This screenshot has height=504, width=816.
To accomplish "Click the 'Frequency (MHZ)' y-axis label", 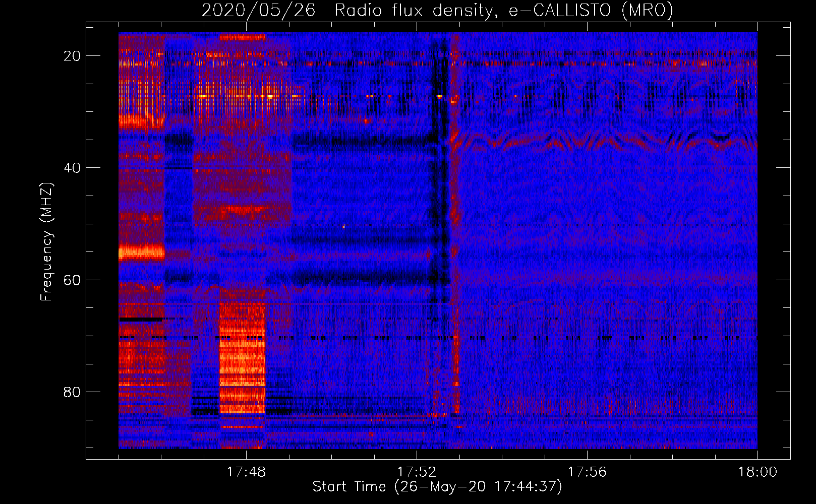I will tap(46, 242).
